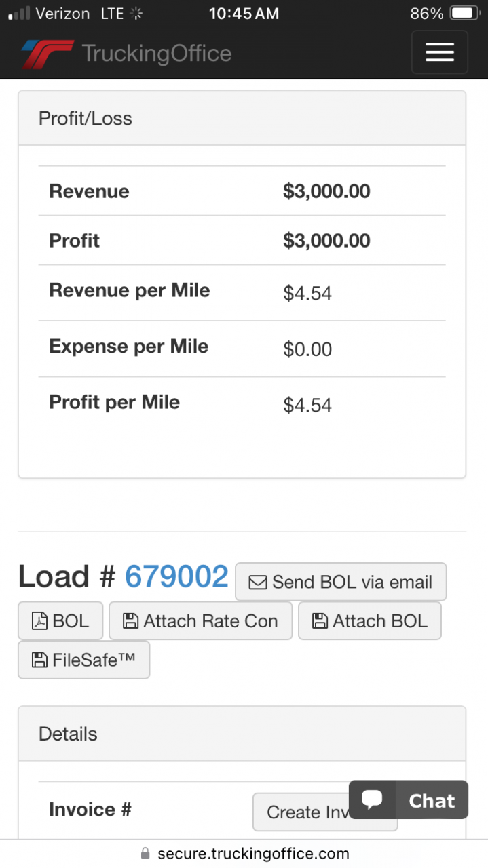Click envelope icon on Send BOL button
This screenshot has height=868, width=488.
coord(258,583)
